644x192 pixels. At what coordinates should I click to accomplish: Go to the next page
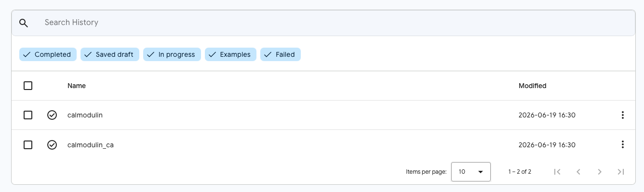pos(600,172)
